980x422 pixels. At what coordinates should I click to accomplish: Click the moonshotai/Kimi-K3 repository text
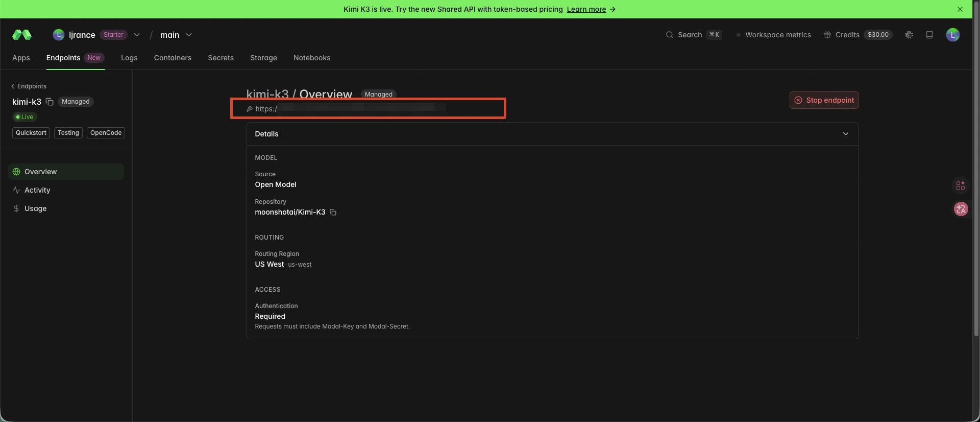290,212
